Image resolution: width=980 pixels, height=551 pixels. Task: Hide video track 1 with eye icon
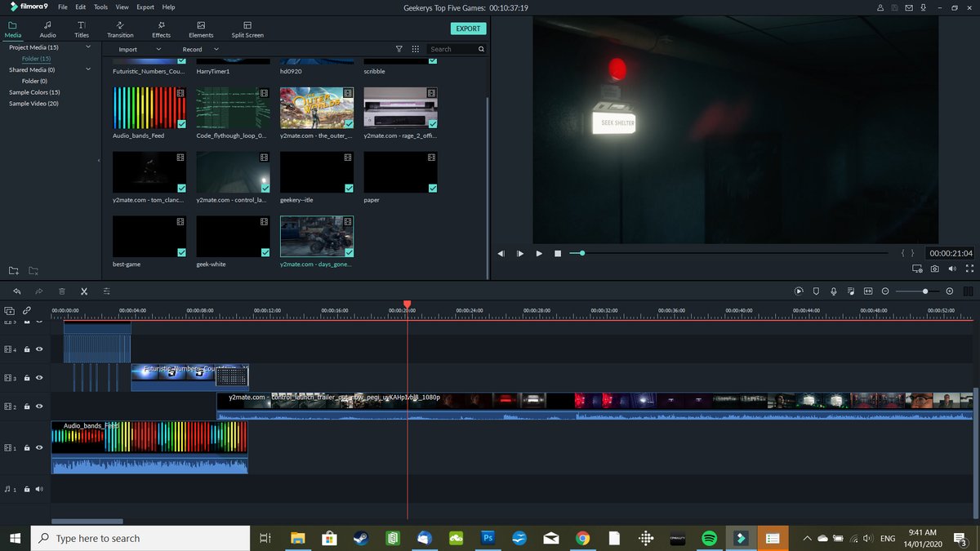[x=39, y=447]
